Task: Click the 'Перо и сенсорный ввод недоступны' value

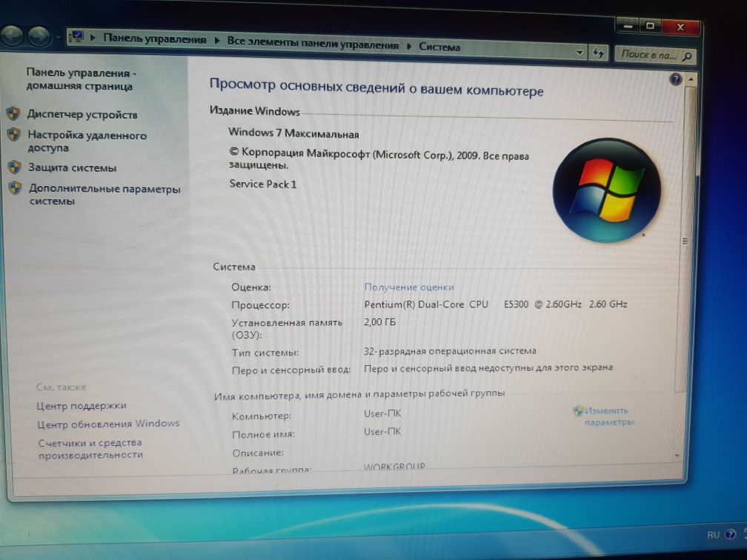Action: coord(488,368)
